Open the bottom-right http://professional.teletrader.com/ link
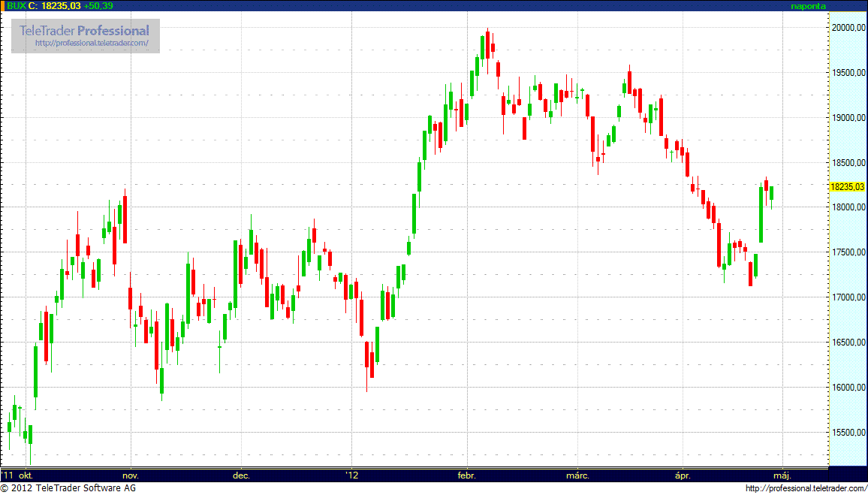The image size is (868, 495). [806, 488]
